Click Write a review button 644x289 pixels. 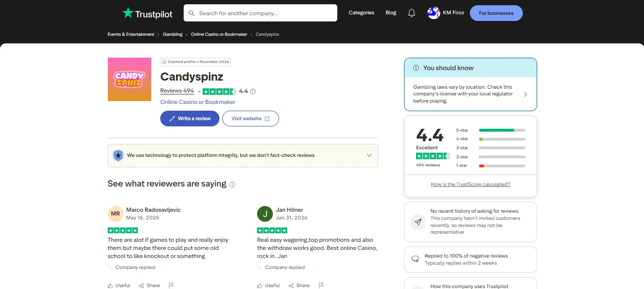(x=190, y=119)
